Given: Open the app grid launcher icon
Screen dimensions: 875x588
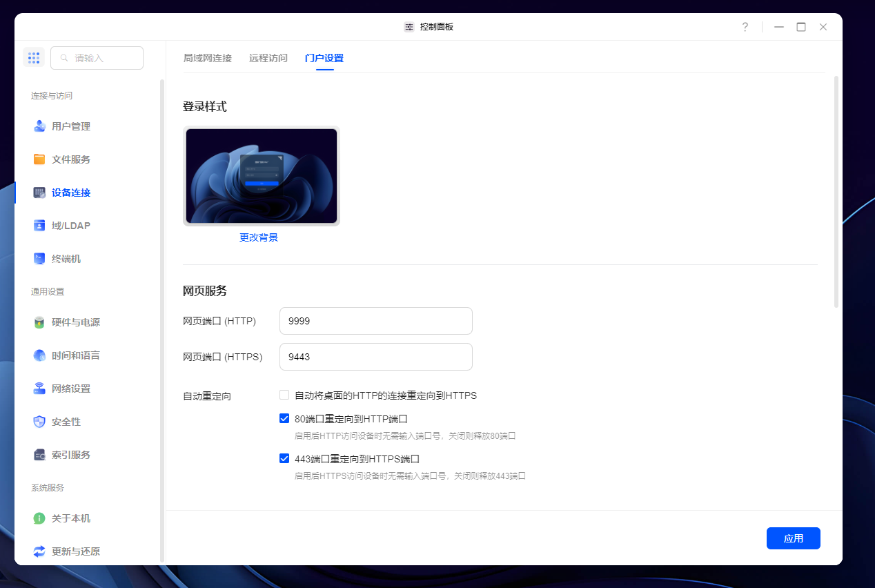Looking at the screenshot, I should (34, 58).
